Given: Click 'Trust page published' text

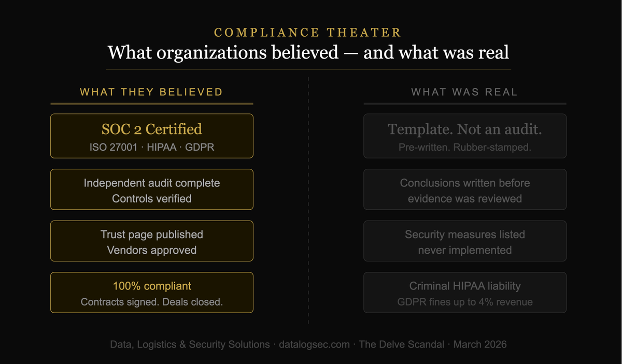Looking at the screenshot, I should 151,235.
